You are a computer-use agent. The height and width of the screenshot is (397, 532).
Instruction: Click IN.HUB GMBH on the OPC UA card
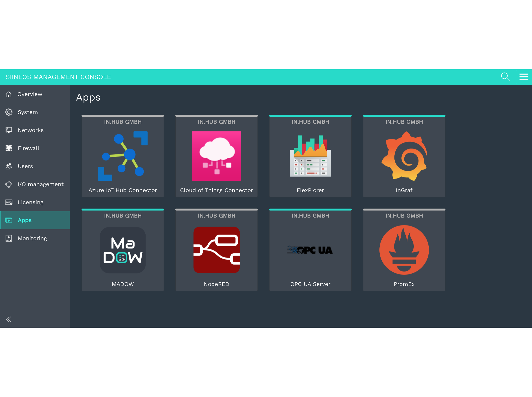(x=310, y=216)
